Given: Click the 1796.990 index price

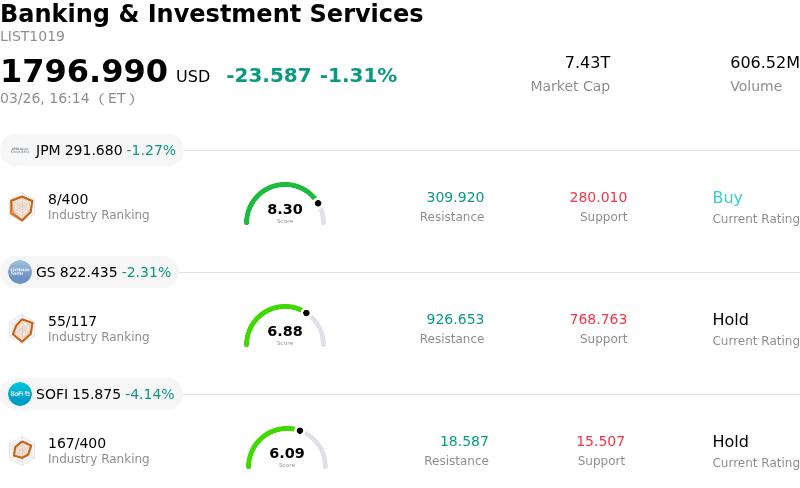Looking at the screenshot, I should tap(84, 72).
